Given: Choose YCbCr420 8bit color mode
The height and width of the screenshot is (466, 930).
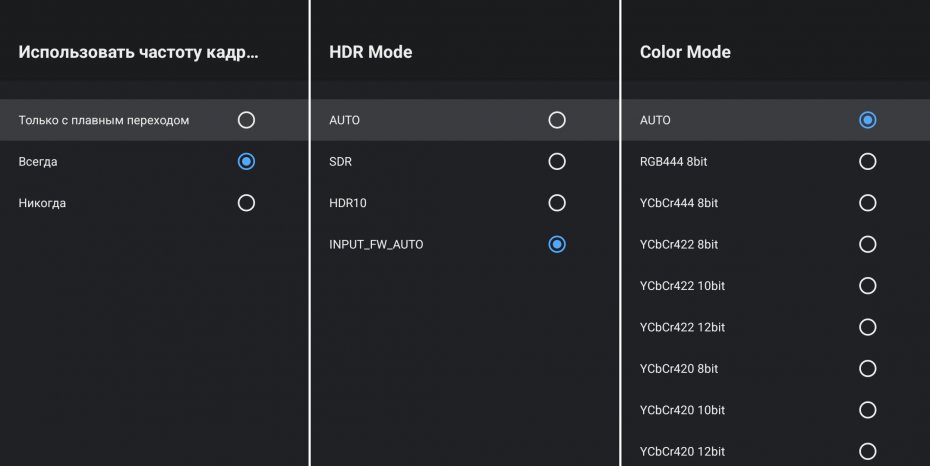Looking at the screenshot, I should click(x=867, y=369).
